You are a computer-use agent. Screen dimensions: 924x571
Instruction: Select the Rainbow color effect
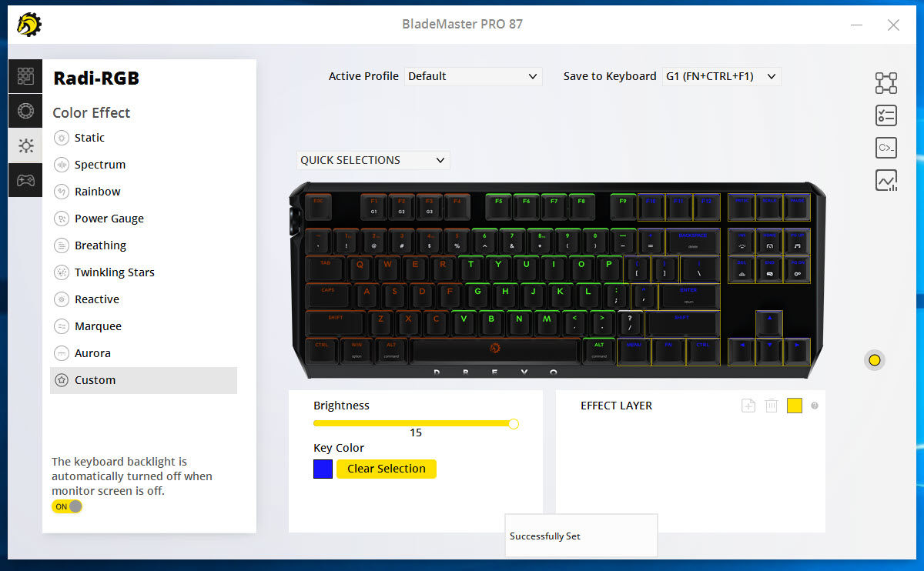(x=143, y=192)
